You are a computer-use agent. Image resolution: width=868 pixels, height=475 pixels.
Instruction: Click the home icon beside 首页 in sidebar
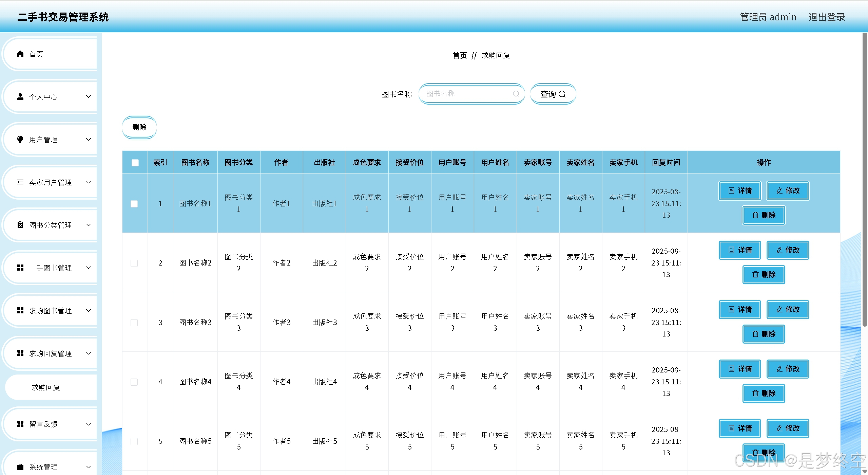point(20,54)
